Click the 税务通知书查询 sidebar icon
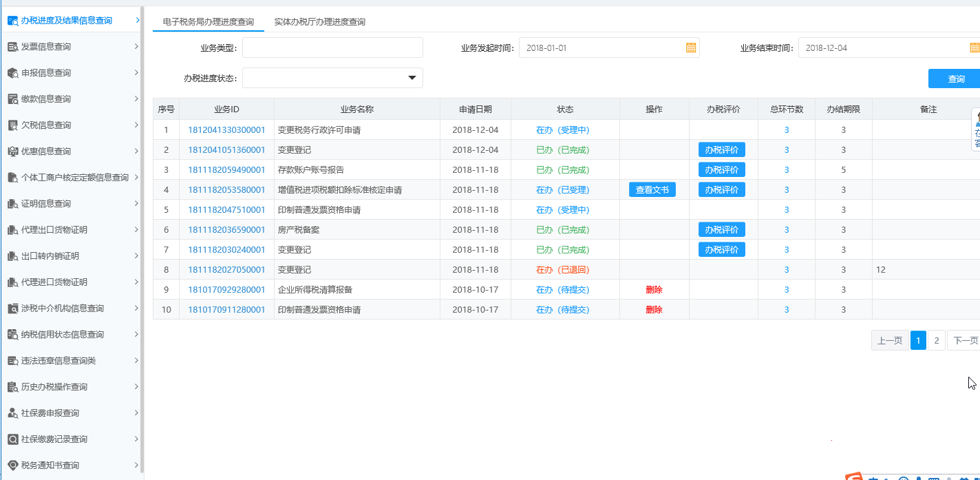980x480 pixels. (12, 466)
